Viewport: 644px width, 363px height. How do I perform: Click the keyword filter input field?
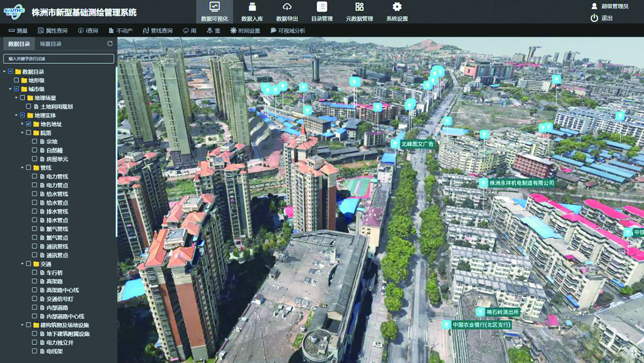tap(58, 58)
